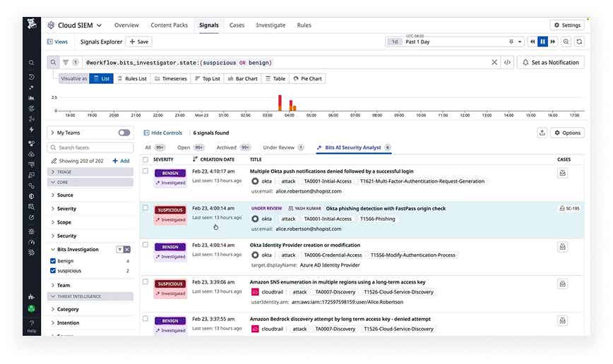Create case for the first benign signal
The width and height of the screenshot is (613, 364).
tap(562, 173)
